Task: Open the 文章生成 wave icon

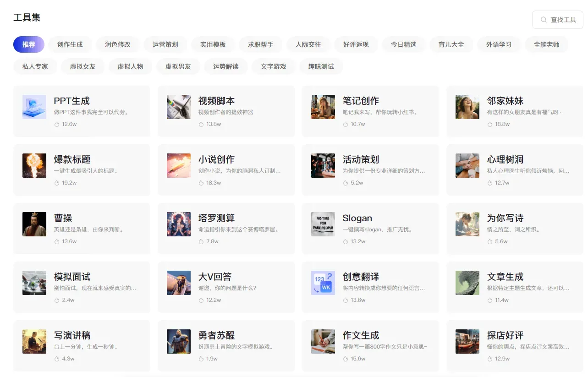Action: pos(467,283)
